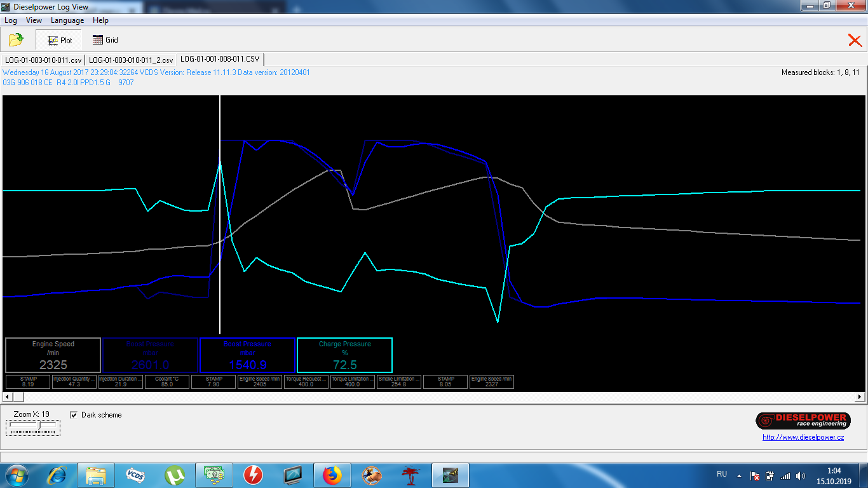Click the scrollbar left arrow
The image size is (868, 488).
click(7, 397)
